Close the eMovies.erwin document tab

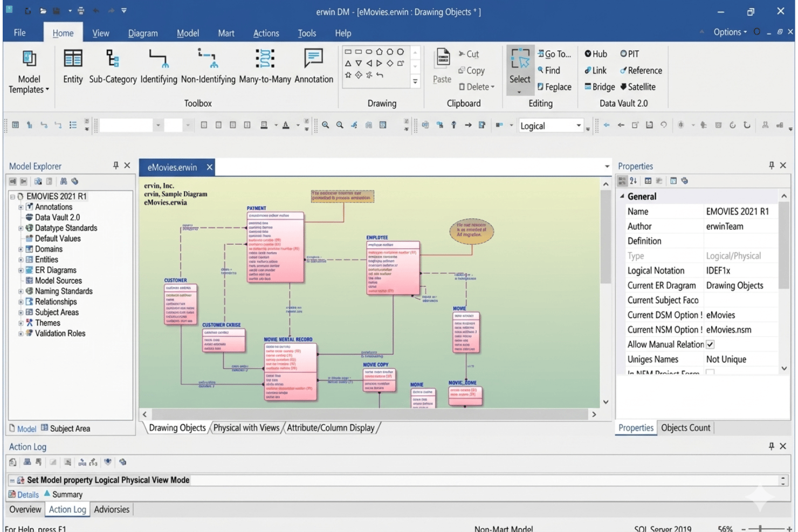click(x=210, y=167)
